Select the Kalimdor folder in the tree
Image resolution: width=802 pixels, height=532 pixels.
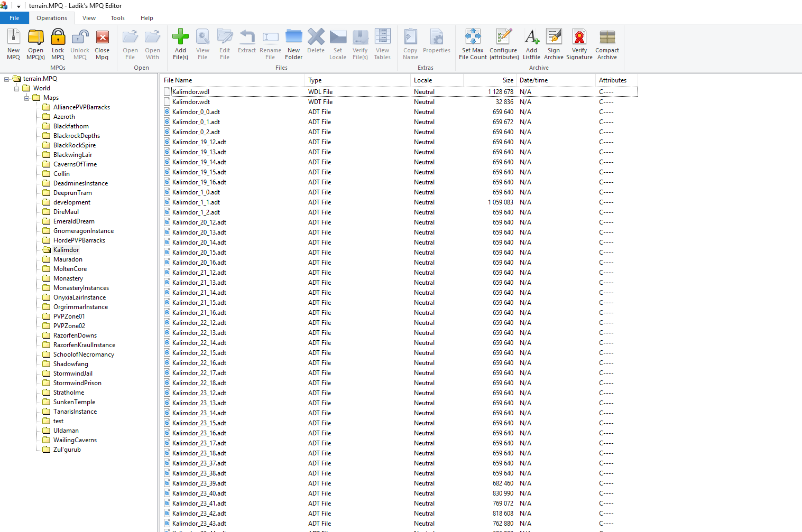coord(66,250)
